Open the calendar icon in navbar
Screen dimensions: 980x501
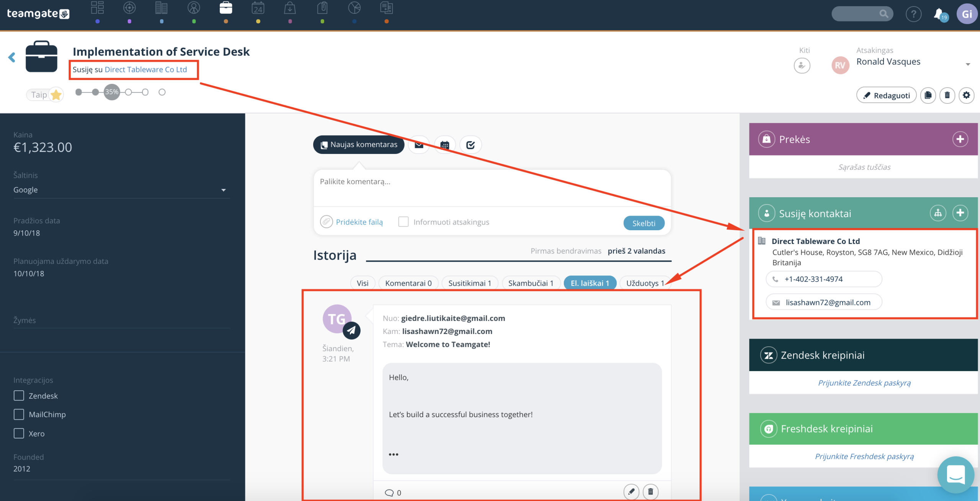tap(258, 8)
